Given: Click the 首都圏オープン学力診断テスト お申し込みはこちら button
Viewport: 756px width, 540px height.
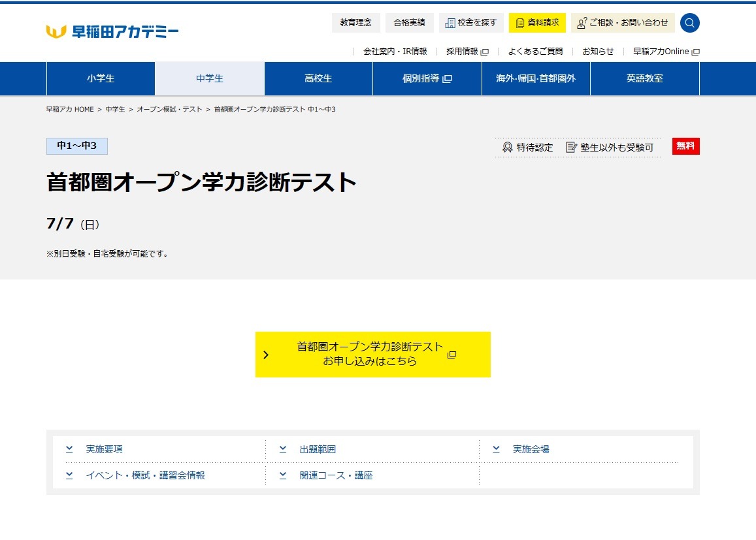Looking at the screenshot, I should [372, 354].
